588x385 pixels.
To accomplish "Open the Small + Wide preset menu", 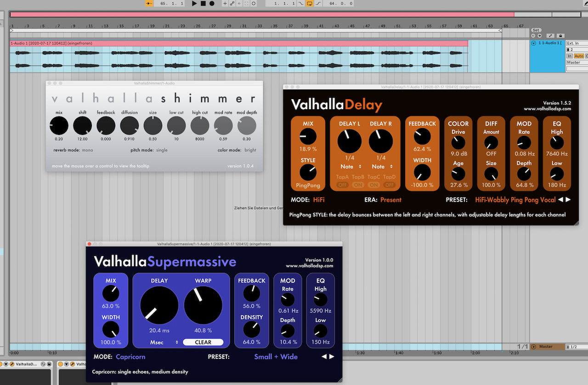I will point(276,357).
